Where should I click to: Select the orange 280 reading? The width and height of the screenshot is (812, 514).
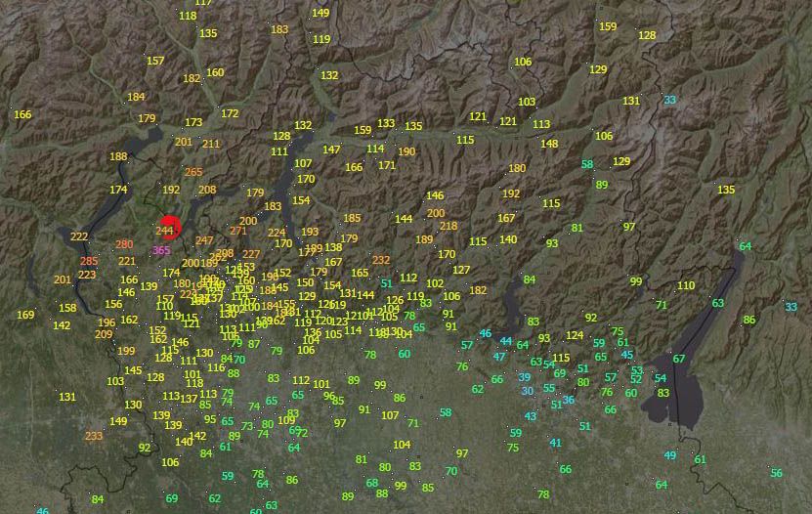pos(124,244)
